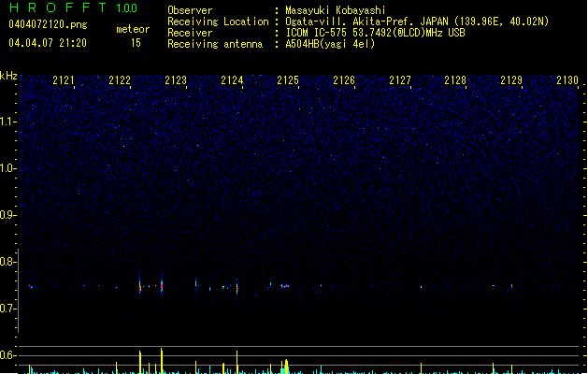Click the HROFFT title text

(58, 7)
